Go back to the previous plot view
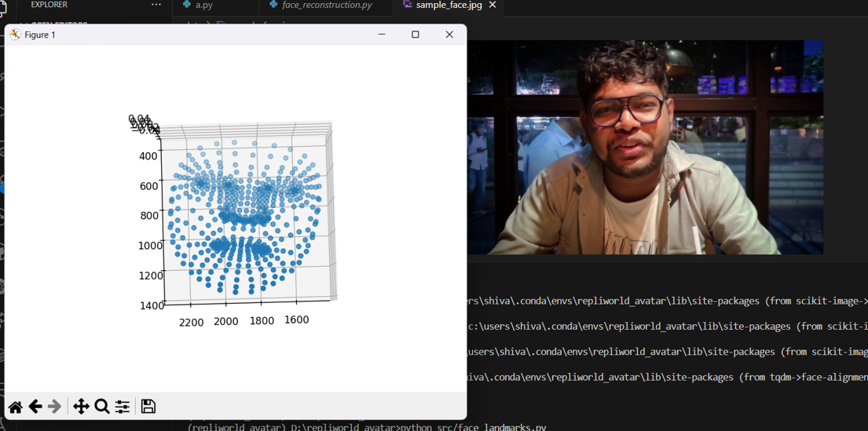868x431 pixels. tap(35, 407)
